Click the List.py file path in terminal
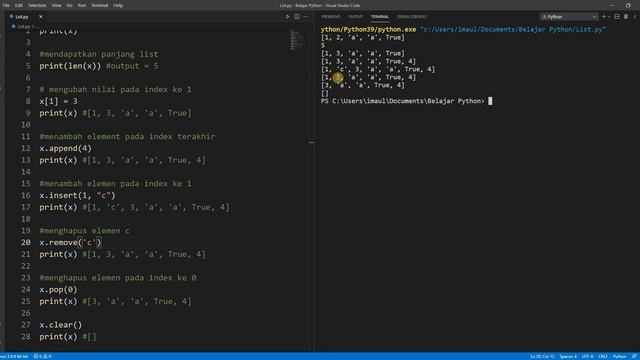The image size is (640, 360). tap(513, 29)
